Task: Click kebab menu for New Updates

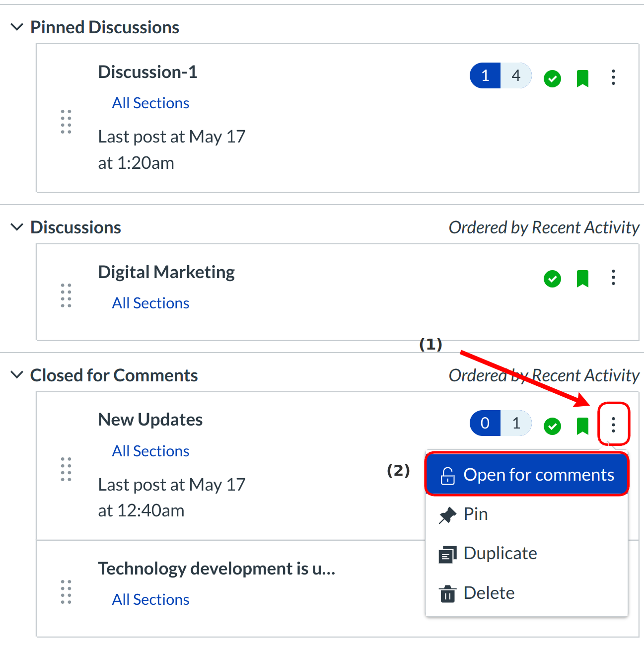Action: tap(613, 425)
